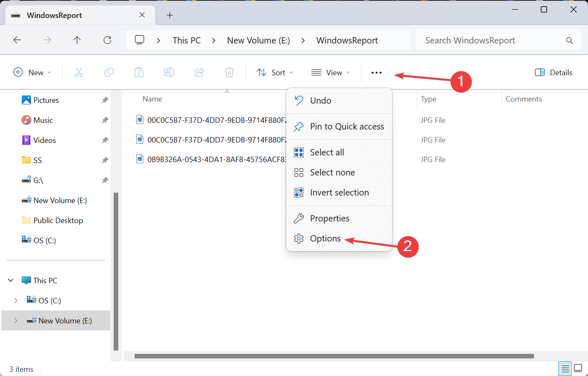Viewport: 588px width, 376px height.
Task: Switch to details list view icon
Action: coord(565,368)
